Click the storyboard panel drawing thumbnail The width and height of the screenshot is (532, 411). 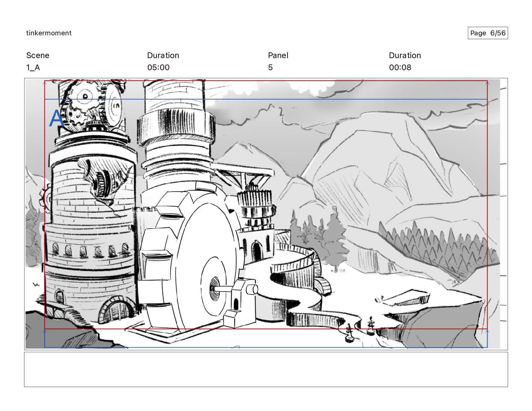[x=266, y=214]
